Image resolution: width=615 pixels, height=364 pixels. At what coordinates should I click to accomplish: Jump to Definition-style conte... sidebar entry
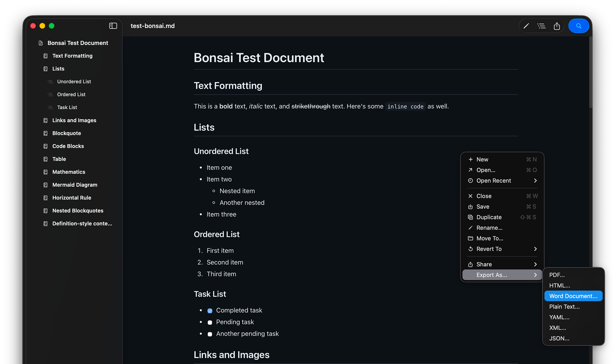[x=82, y=224]
